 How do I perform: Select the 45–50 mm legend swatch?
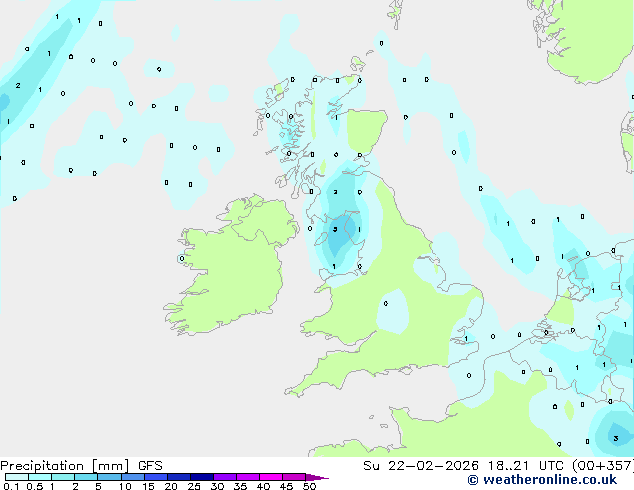coord(294,477)
